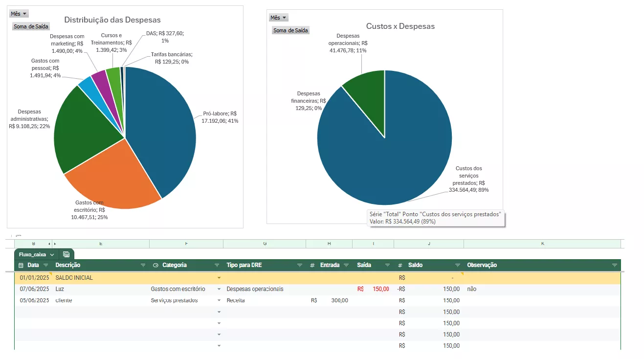
Task: Select column G header
Action: 265,244
